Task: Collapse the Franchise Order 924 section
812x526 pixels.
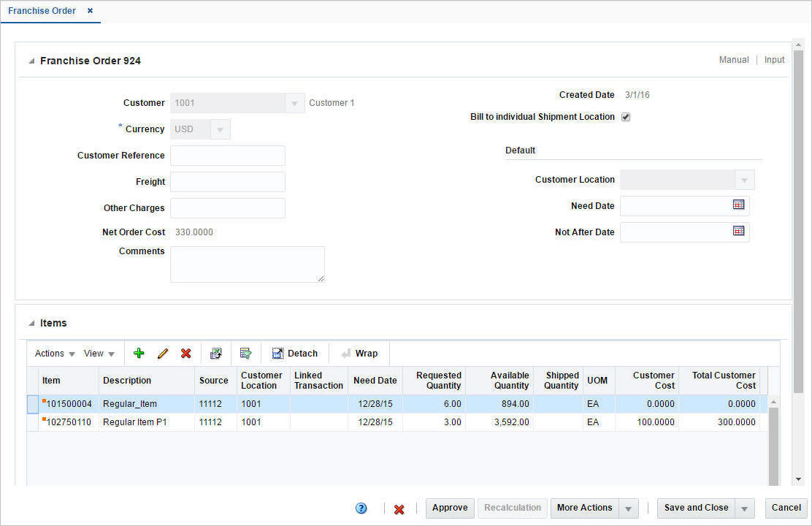Action: coord(31,61)
